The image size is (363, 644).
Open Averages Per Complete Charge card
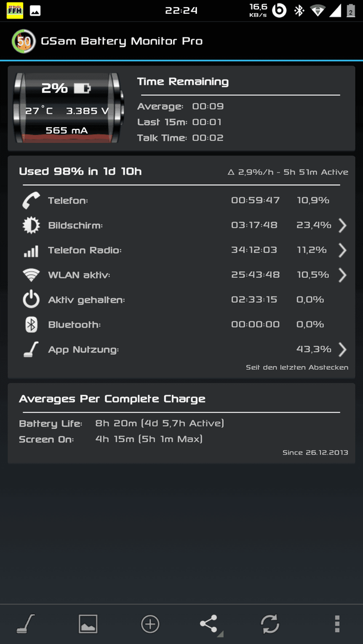(181, 423)
